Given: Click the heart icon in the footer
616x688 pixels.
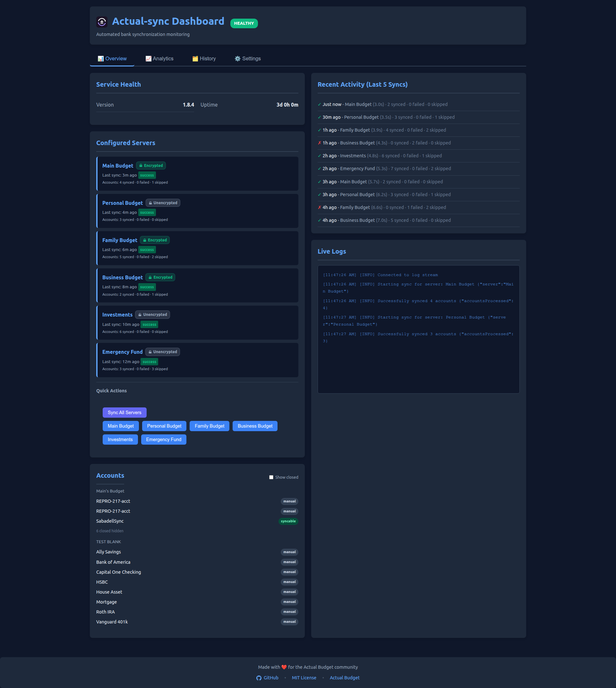Looking at the screenshot, I should coord(284,667).
